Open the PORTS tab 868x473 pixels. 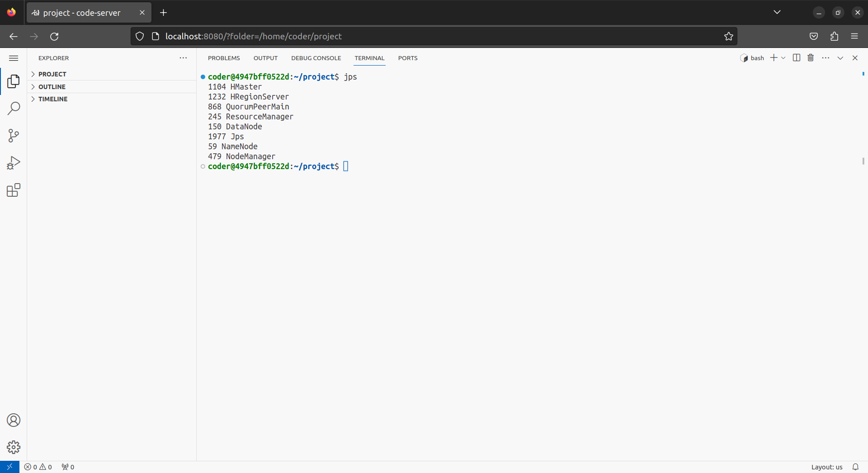pos(408,58)
